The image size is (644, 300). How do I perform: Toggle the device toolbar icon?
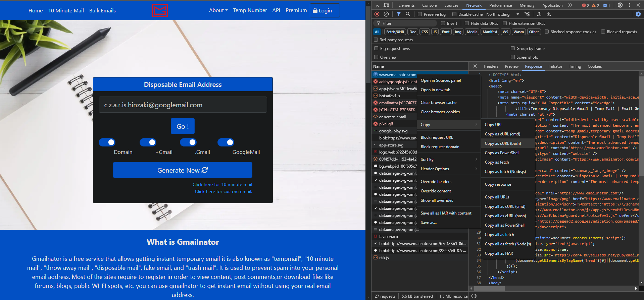coord(386,5)
